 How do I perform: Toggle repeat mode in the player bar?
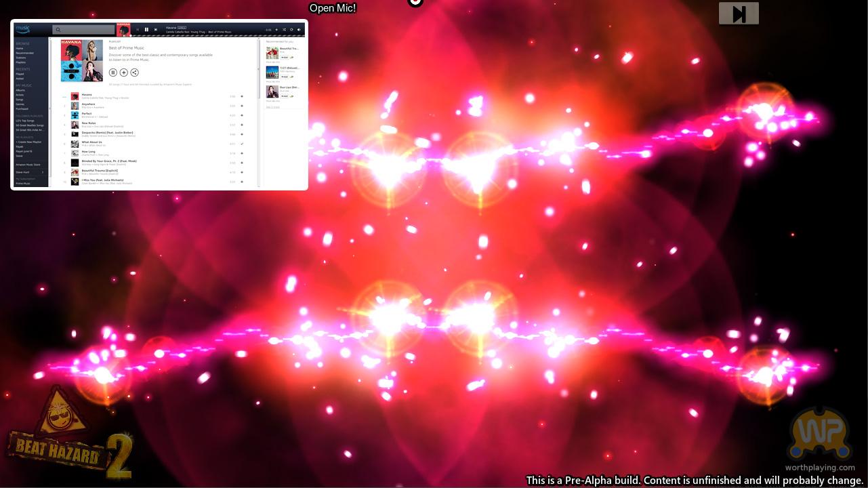(291, 30)
